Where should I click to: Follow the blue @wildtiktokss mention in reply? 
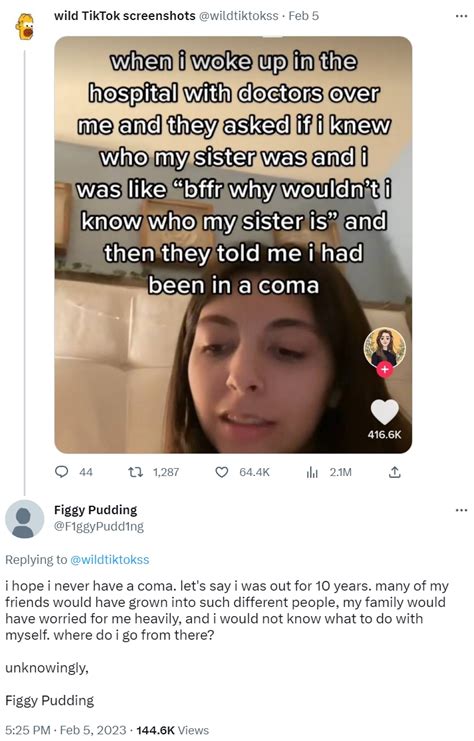pyautogui.click(x=110, y=560)
